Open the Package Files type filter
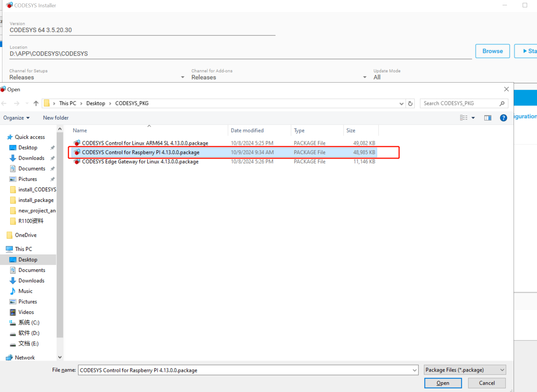Screen dimensions: 537x392 point(465,370)
